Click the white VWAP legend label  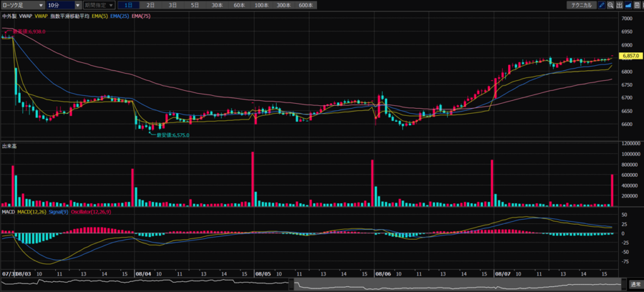pos(25,16)
